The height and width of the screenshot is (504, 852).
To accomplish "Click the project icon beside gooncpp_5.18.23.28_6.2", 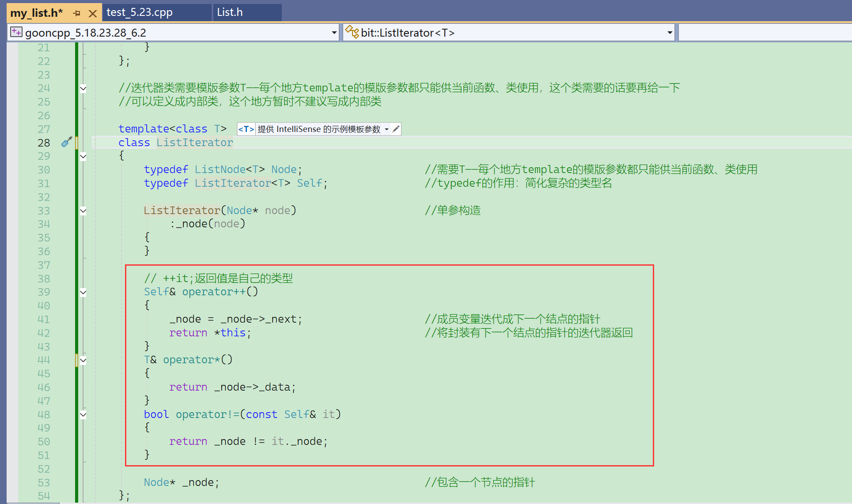I will click(x=16, y=32).
